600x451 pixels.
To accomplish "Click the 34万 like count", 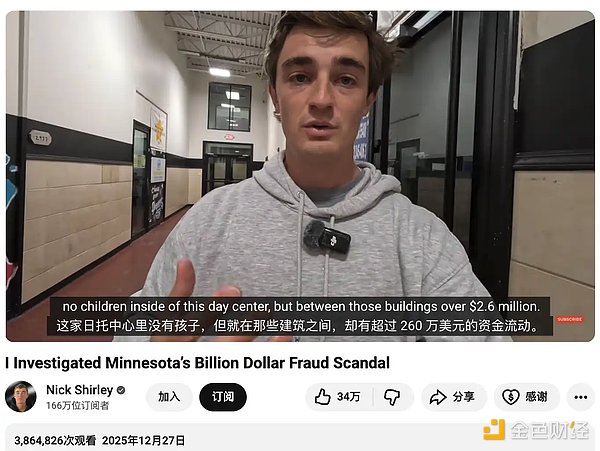I will click(x=348, y=397).
